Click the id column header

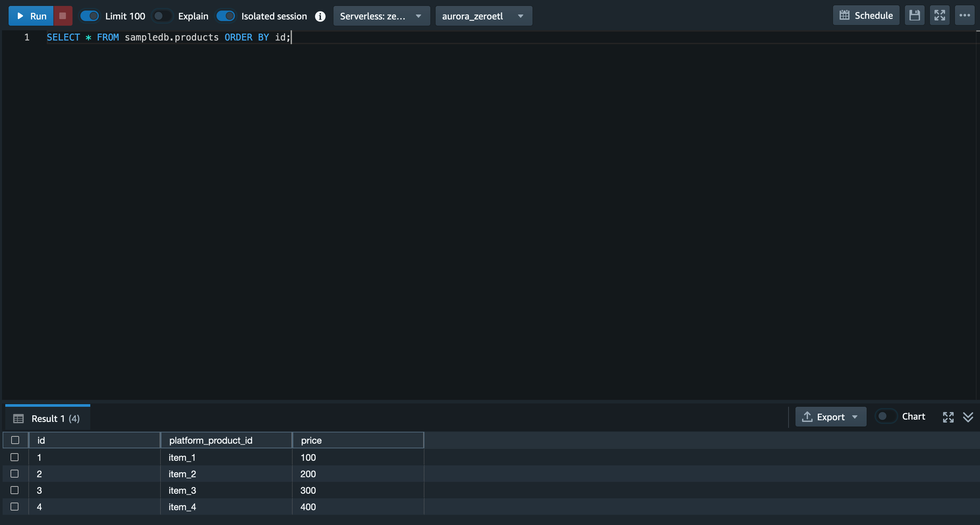point(94,440)
